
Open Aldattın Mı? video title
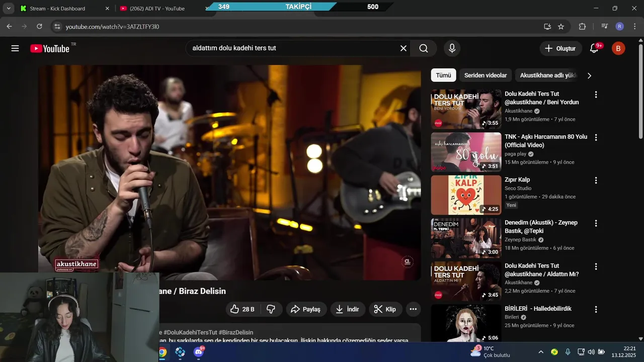541,270
